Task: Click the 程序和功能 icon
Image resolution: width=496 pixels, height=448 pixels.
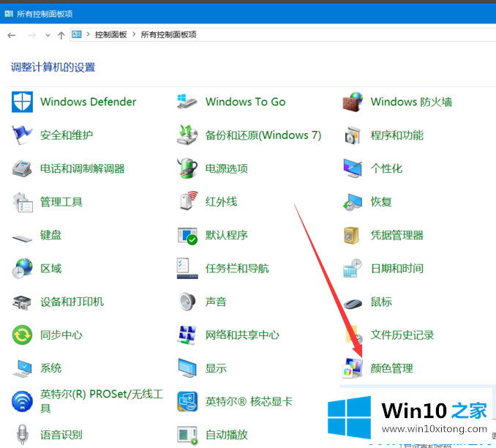Action: point(353,135)
